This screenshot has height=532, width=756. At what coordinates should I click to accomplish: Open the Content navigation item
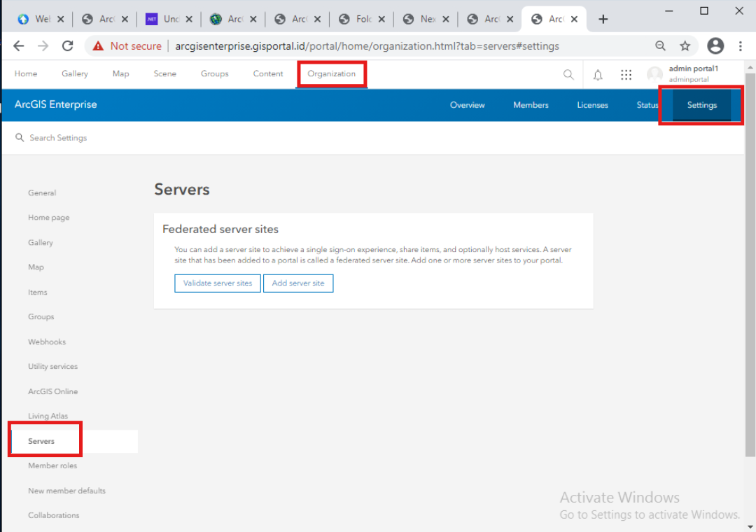pyautogui.click(x=268, y=73)
